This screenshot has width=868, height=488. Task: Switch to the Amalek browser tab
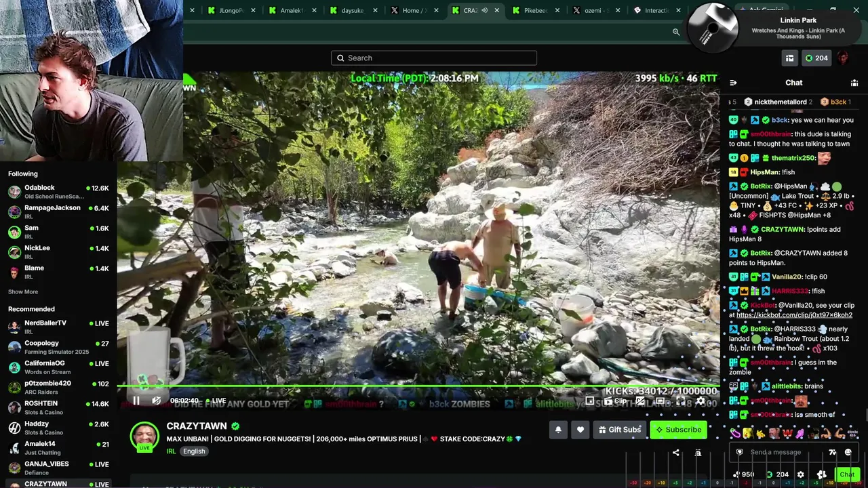tap(293, 10)
